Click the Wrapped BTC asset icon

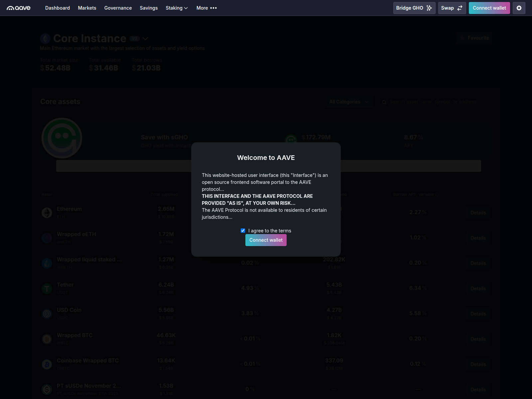tap(47, 339)
